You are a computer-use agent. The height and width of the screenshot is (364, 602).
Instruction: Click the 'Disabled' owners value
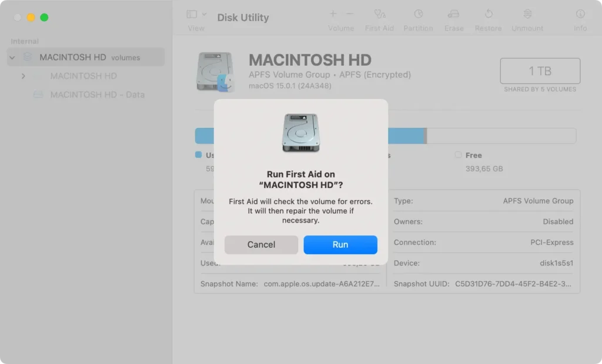click(x=558, y=222)
